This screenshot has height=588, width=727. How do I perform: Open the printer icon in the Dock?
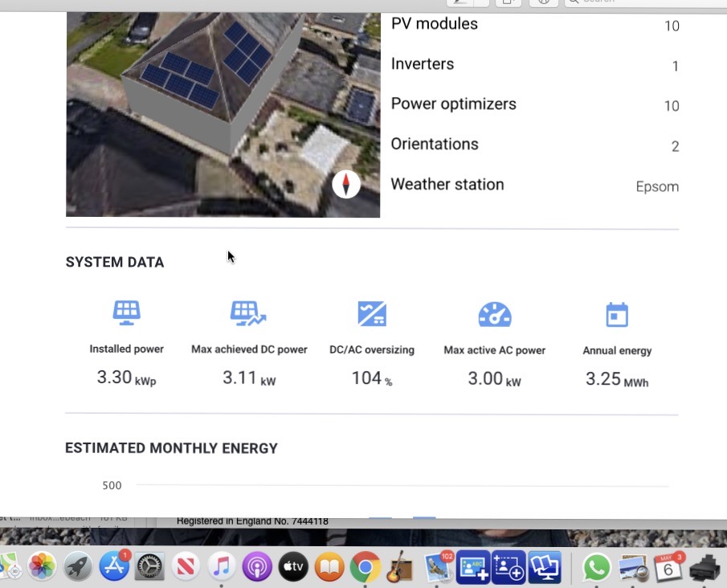pyautogui.click(x=705, y=568)
